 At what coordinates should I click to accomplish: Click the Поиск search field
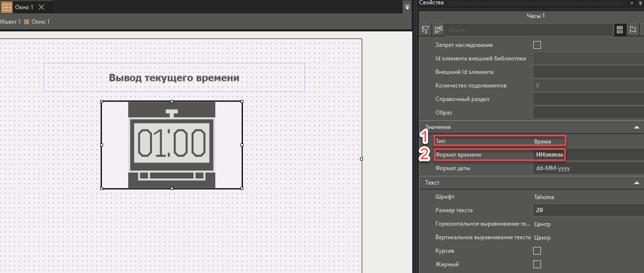(528, 30)
